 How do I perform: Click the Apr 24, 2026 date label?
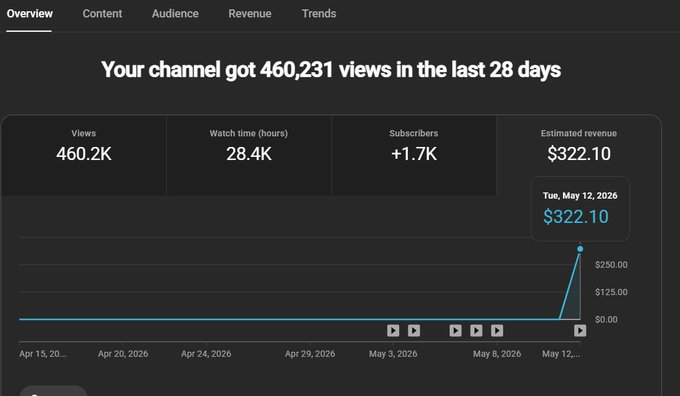[x=206, y=354]
